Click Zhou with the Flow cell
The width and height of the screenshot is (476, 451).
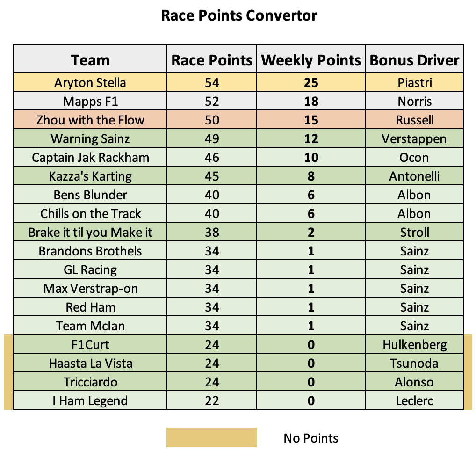90,120
